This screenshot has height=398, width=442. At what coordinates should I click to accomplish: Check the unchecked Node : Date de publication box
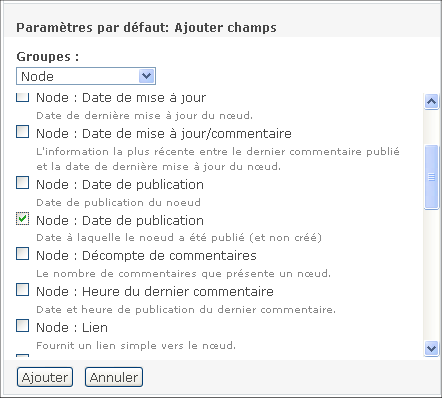click(x=22, y=183)
